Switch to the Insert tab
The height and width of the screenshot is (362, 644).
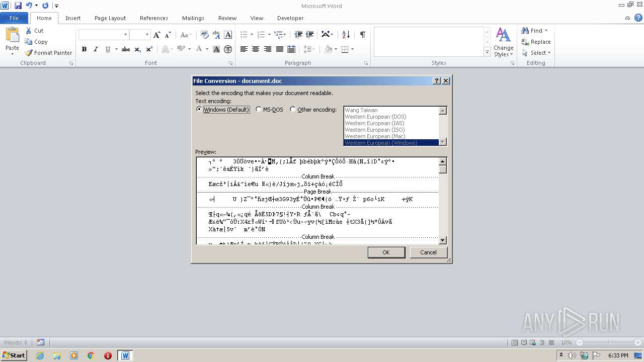(x=73, y=18)
